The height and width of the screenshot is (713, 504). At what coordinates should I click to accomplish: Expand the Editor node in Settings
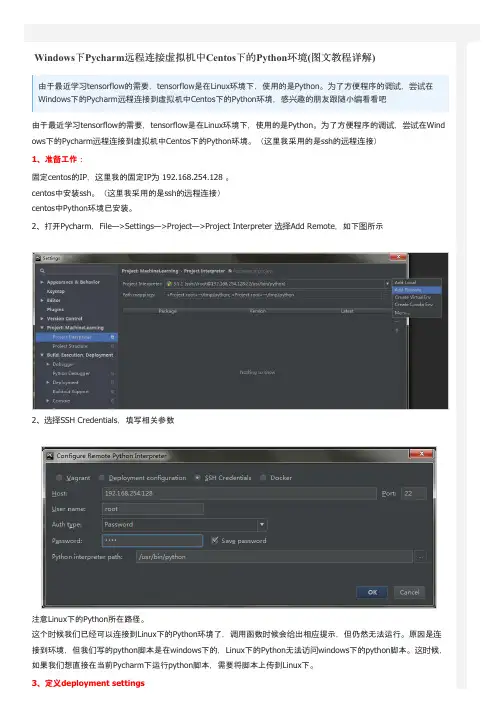(42, 300)
